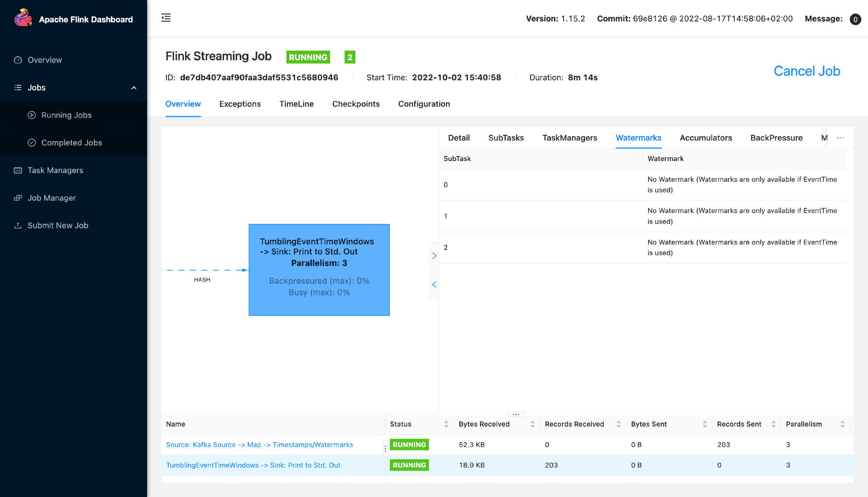Image resolution: width=868 pixels, height=497 pixels.
Task: Open the Checkpoints tab
Action: point(356,104)
